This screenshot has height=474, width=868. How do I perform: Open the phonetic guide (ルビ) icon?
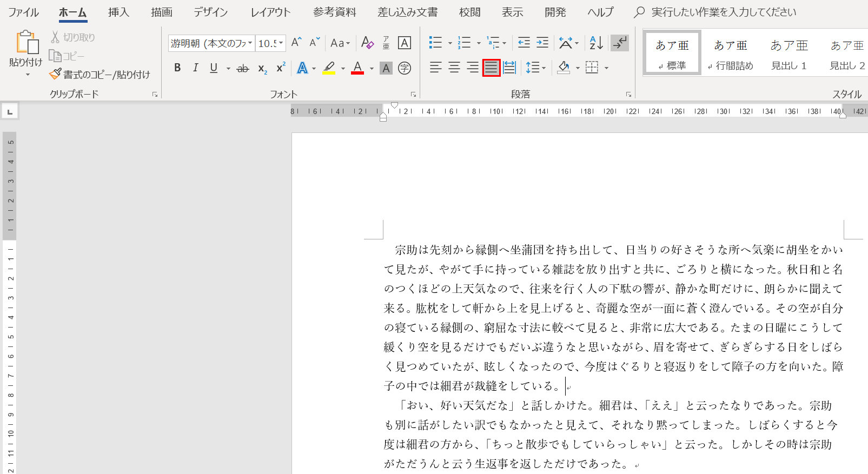(x=386, y=43)
